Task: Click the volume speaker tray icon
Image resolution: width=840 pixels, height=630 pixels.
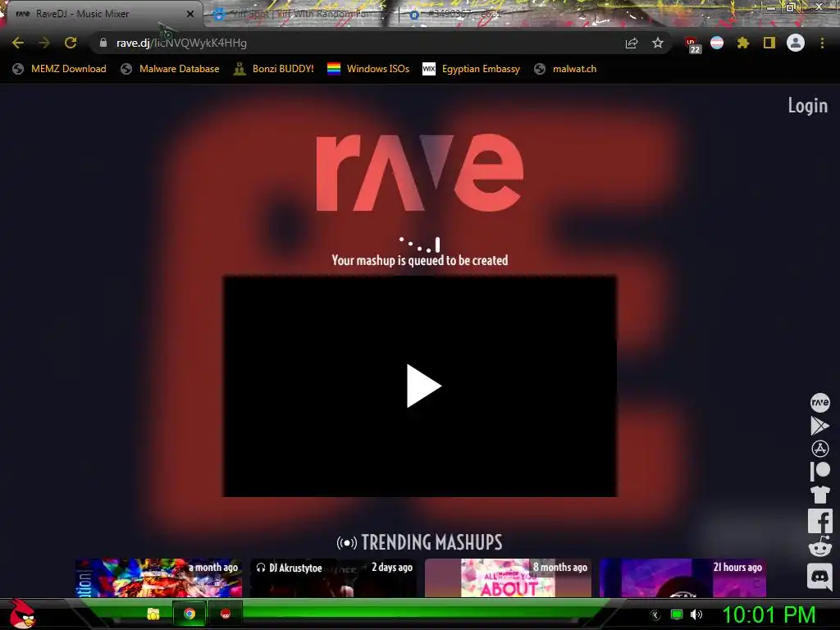Action: click(x=696, y=614)
